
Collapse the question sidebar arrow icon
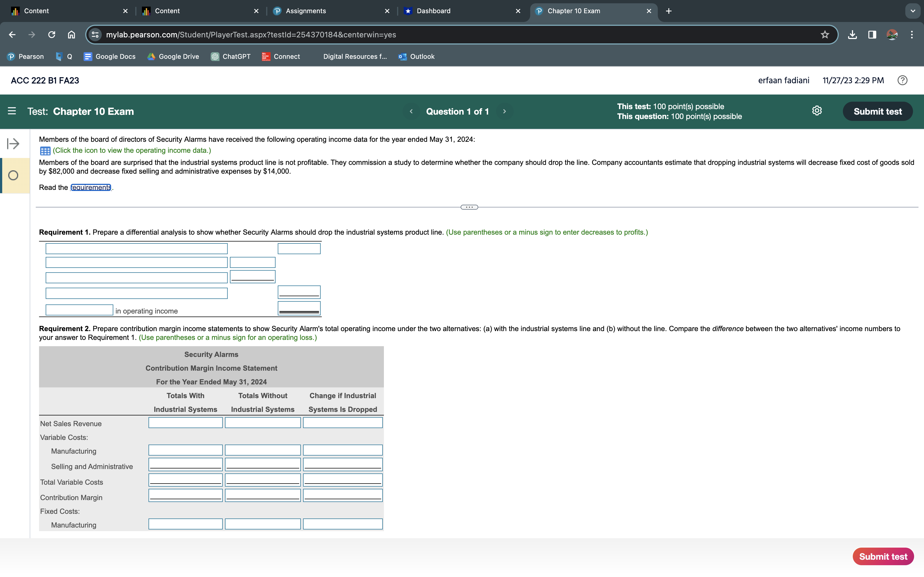(13, 144)
